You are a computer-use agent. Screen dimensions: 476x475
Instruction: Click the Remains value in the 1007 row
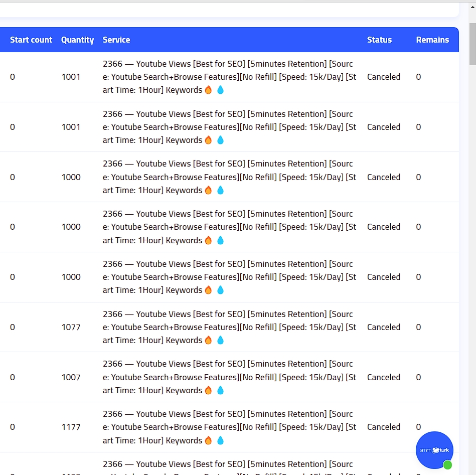418,377
